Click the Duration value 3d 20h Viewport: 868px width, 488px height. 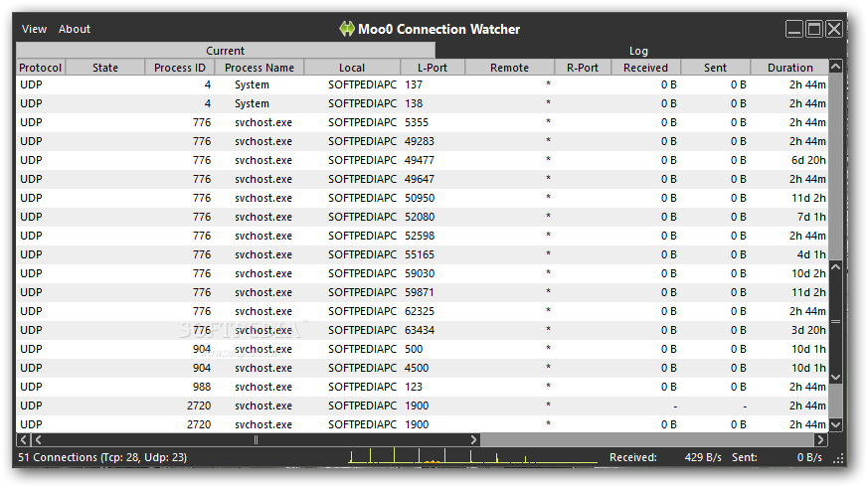click(808, 330)
